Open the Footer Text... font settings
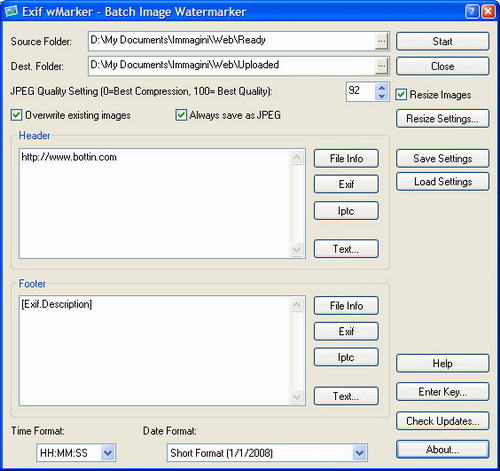Screen dimensions: 500x471 tap(346, 396)
